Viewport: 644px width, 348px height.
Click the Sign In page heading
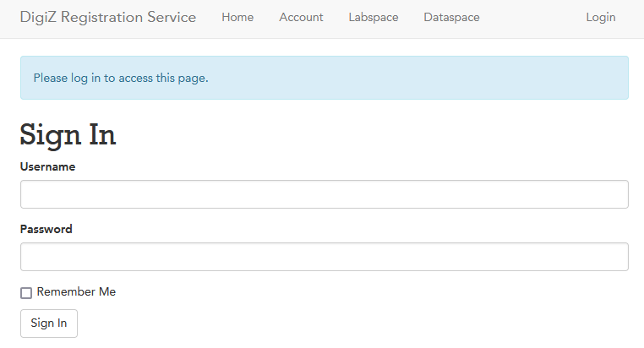[68, 135]
